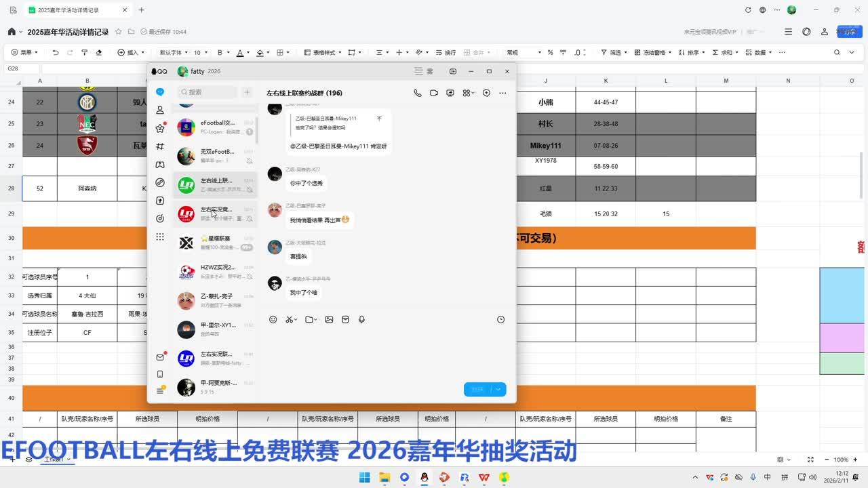Start a video call in chat header
This screenshot has height=488, width=868.
pyautogui.click(x=434, y=93)
